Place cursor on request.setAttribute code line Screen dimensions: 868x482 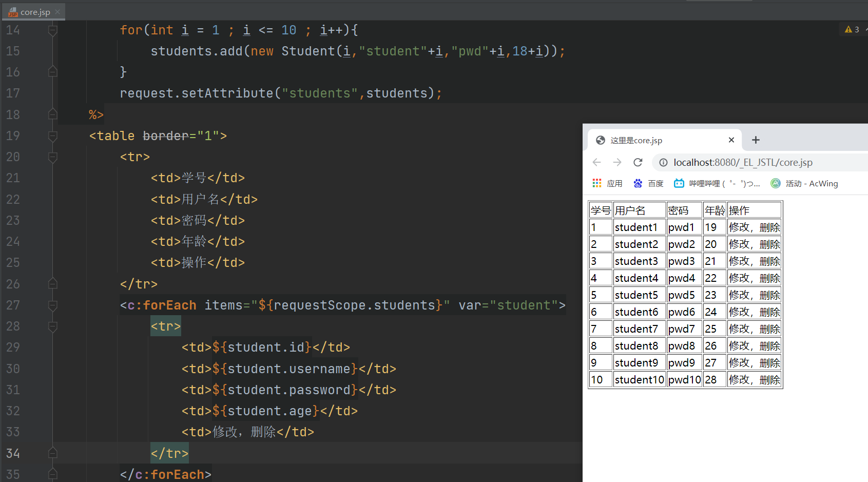point(281,93)
